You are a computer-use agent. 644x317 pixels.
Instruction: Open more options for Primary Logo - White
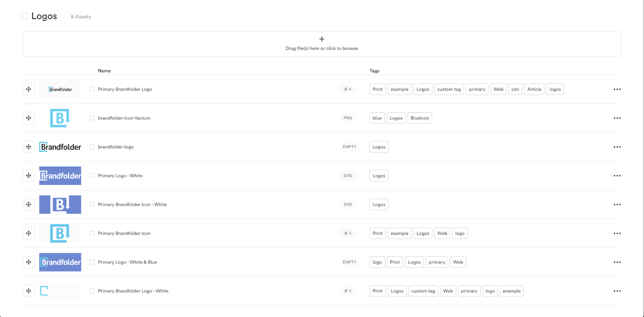tap(617, 176)
